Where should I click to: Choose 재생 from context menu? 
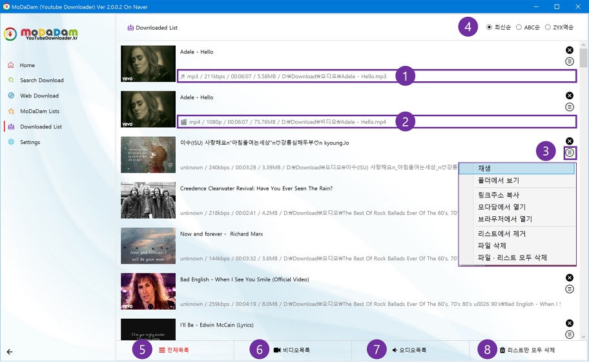(x=517, y=168)
